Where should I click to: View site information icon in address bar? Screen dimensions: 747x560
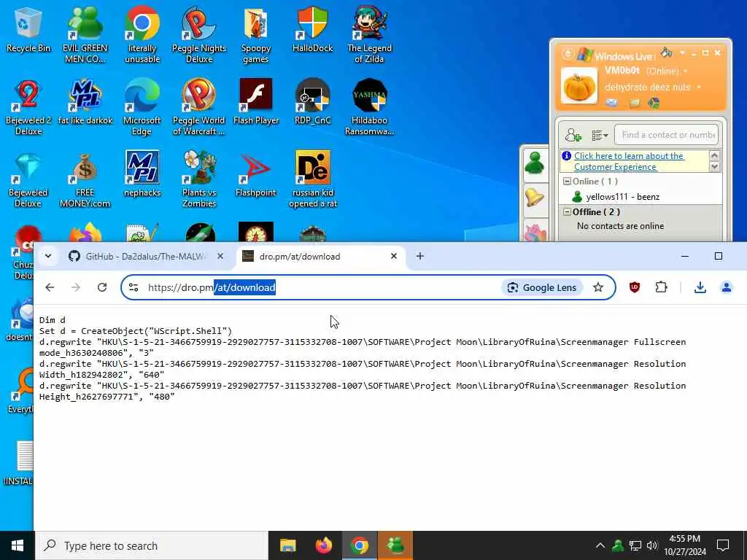tap(134, 287)
